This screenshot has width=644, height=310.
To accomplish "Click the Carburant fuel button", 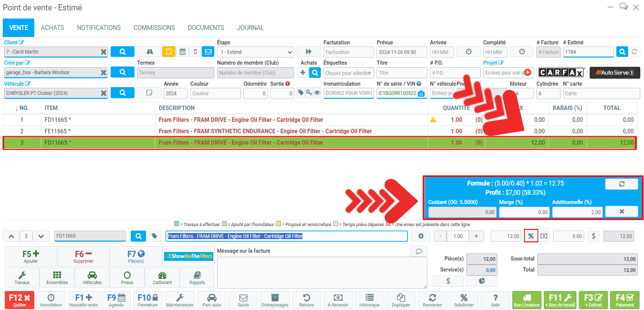I will 162,278.
